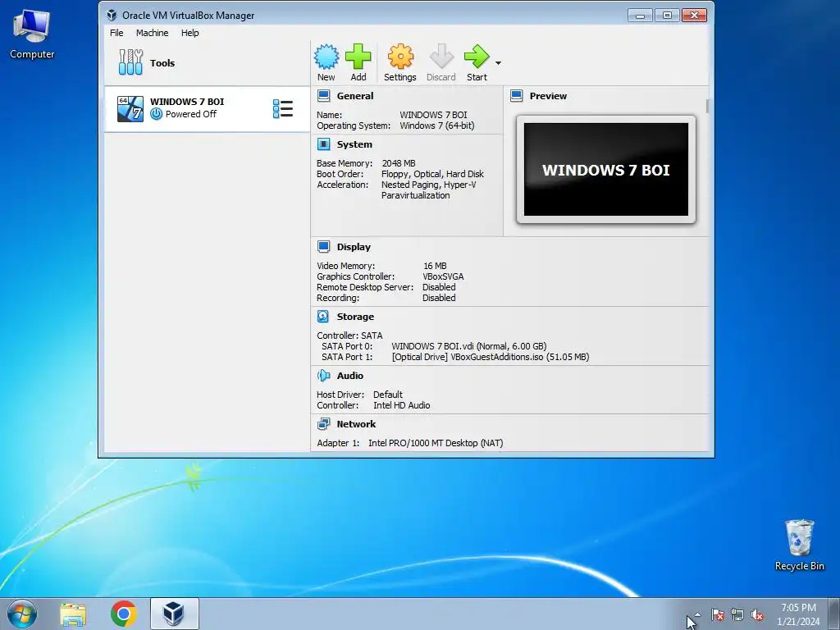Click the Tools label in left panel
The image size is (840, 630).
(162, 62)
